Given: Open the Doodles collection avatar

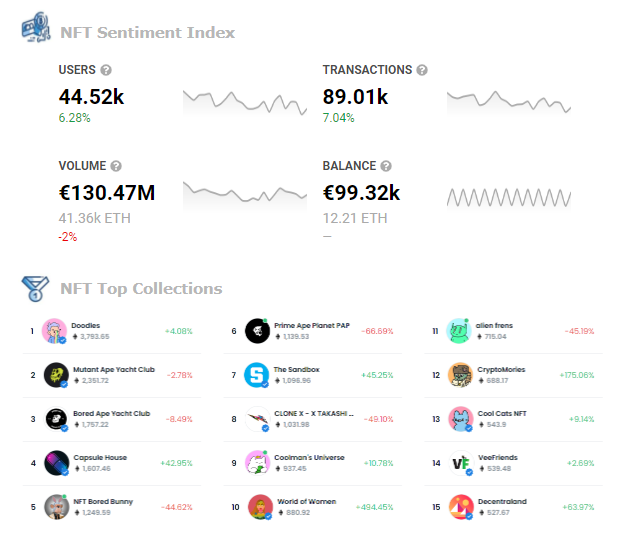Looking at the screenshot, I should pos(54,331).
